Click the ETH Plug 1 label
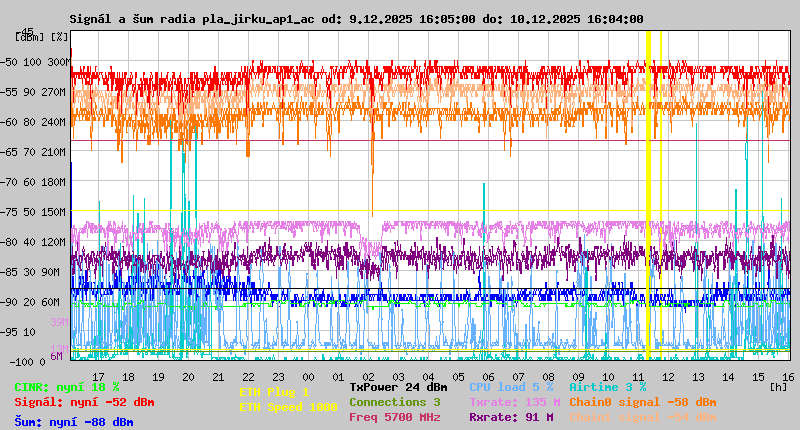The width and height of the screenshot is (800, 430). click(x=274, y=392)
